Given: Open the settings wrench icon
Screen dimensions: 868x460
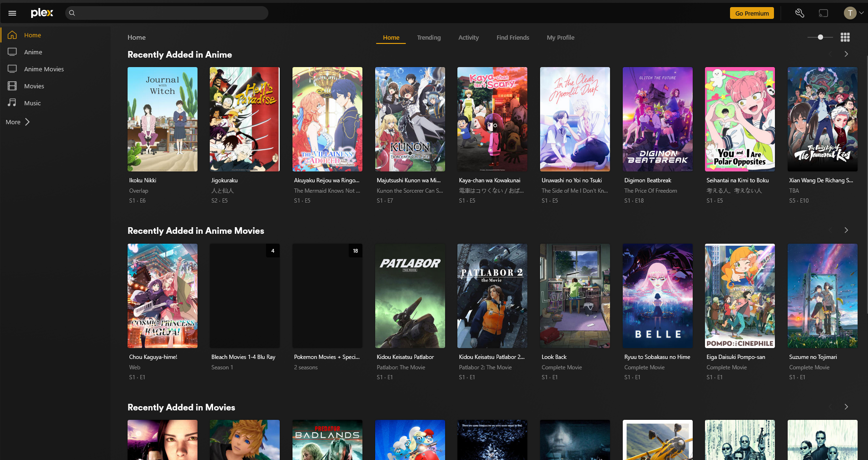Looking at the screenshot, I should (799, 13).
